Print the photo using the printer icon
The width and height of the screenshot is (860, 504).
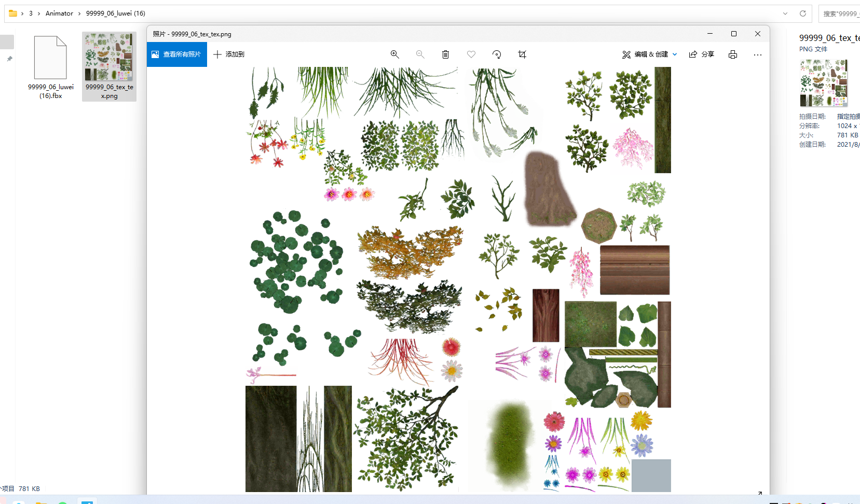pyautogui.click(x=733, y=54)
